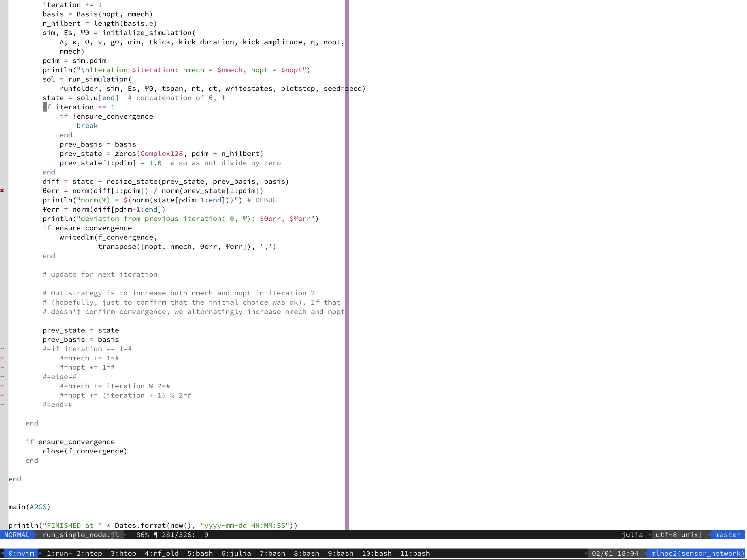The height and width of the screenshot is (560, 747).
Task: Click the purple color column bar
Action: [x=347, y=265]
